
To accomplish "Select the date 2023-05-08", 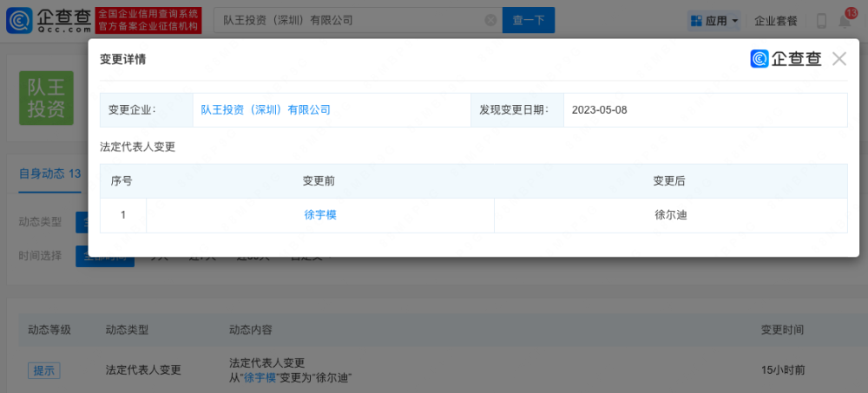I will coord(600,109).
